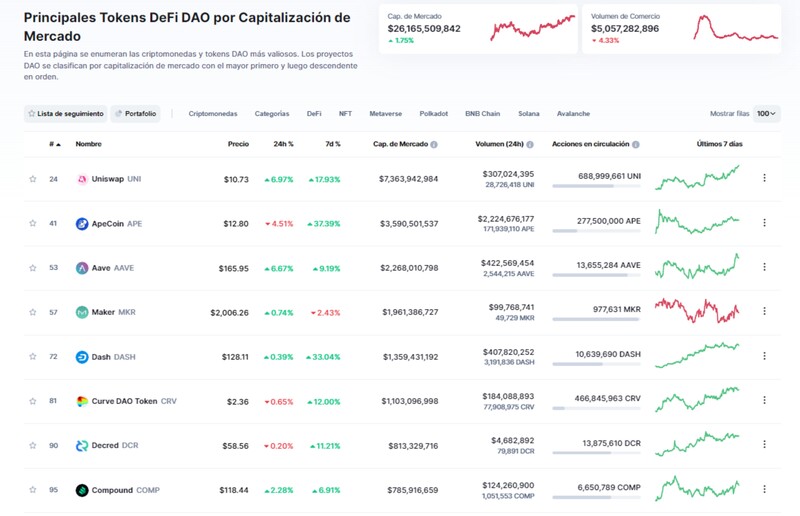Switch to the BNB Chain tab
Viewport: 800px width, 516px height.
(x=483, y=113)
